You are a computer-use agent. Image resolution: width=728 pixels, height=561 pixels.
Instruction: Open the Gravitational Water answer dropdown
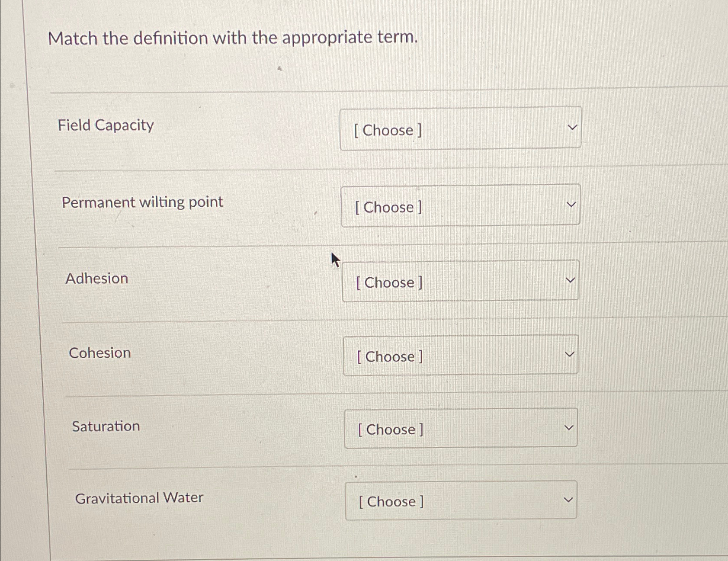point(461,500)
